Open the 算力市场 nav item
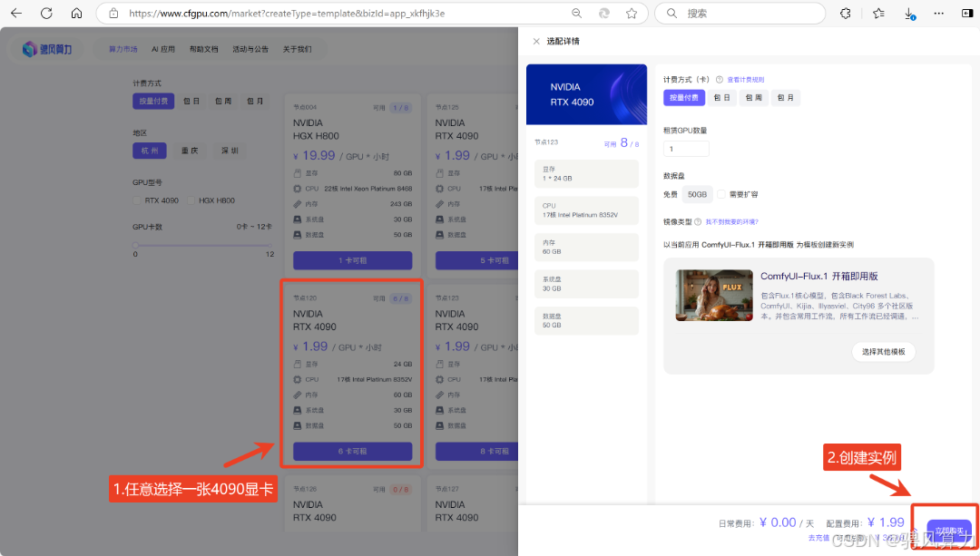 pyautogui.click(x=123, y=49)
